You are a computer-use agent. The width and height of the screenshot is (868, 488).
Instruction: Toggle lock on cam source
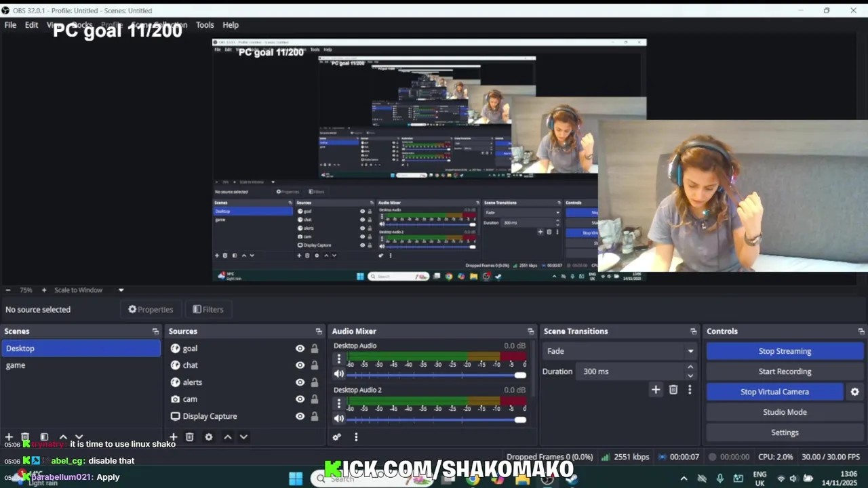[315, 399]
